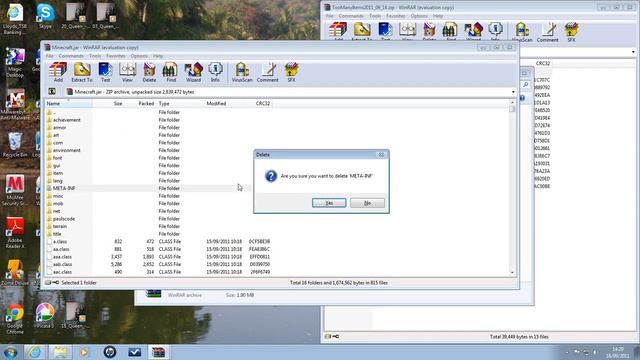Click SFX icon in TooManyItems window
Image resolution: width=640 pixels, height=360 pixels.
tap(571, 32)
